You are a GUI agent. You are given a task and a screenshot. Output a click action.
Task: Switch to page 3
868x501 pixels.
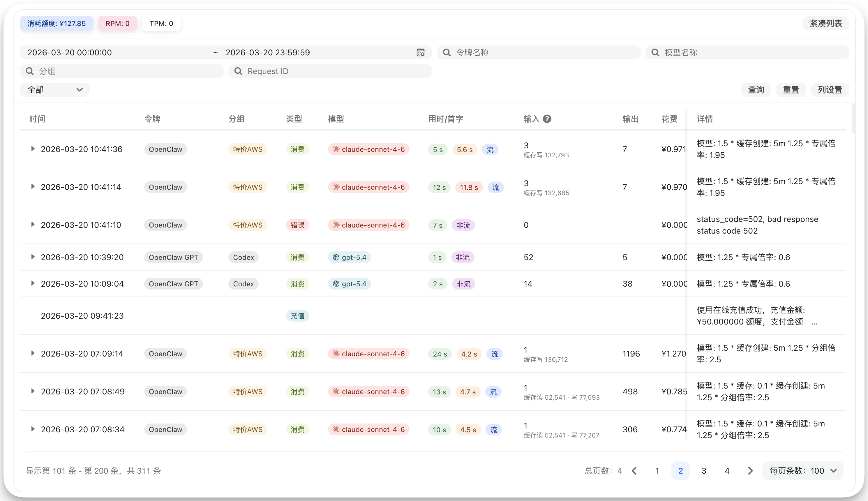point(703,470)
